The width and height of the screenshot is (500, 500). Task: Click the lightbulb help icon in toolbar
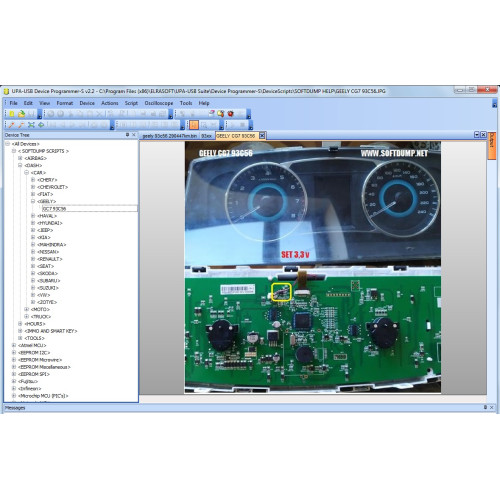pyautogui.click(x=220, y=114)
